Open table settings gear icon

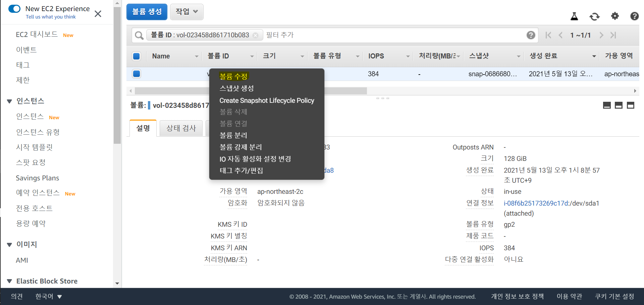(615, 16)
